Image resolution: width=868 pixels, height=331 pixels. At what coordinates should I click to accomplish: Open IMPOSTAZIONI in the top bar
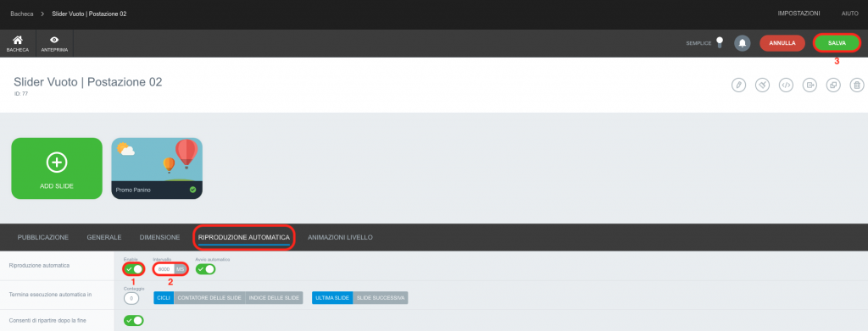tap(798, 14)
